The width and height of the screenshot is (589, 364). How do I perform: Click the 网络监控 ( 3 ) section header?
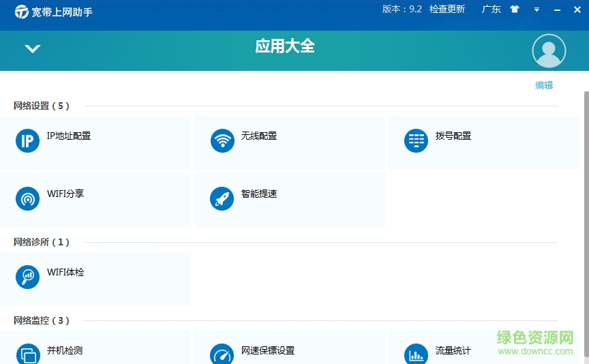coord(42,321)
